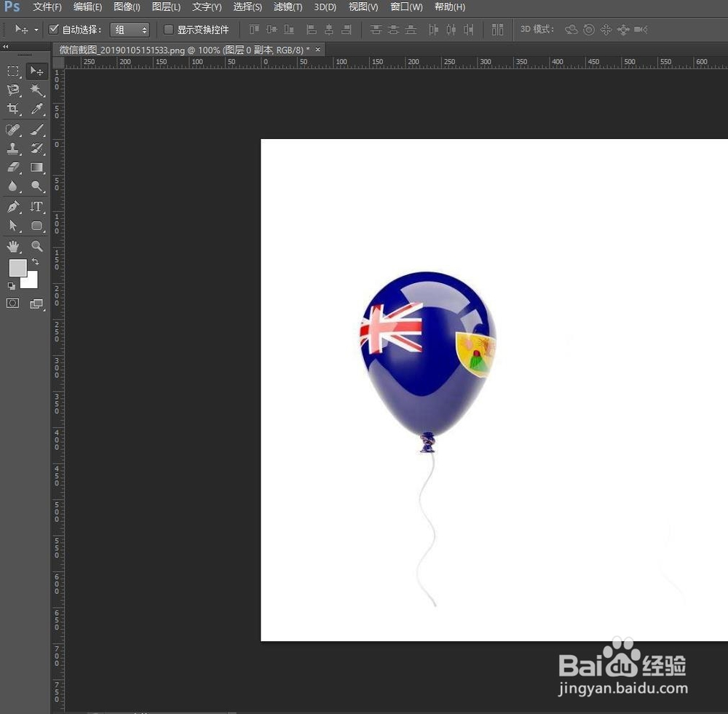Distribute top edges
The height and width of the screenshot is (714, 728).
click(376, 30)
